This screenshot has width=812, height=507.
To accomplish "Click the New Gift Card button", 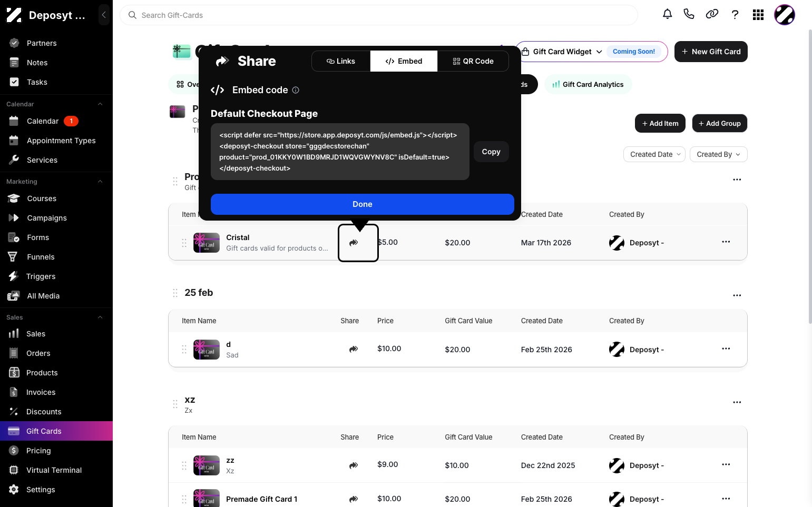I will coord(711,52).
